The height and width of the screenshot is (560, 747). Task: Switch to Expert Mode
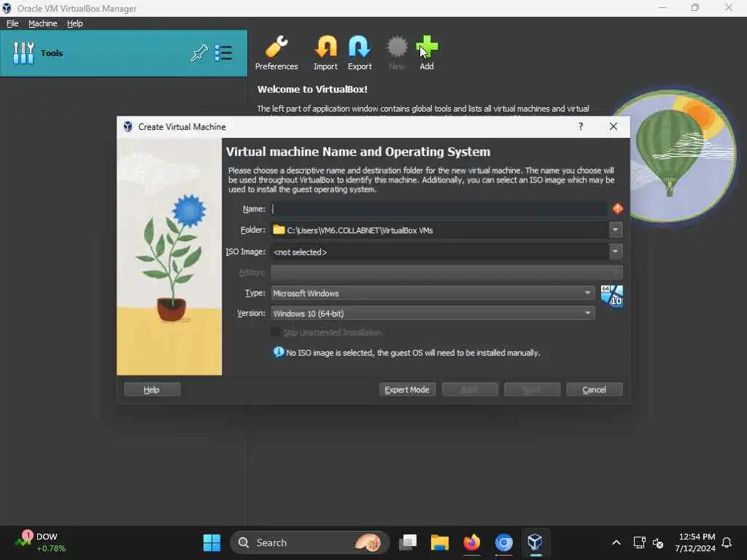pyautogui.click(x=407, y=389)
